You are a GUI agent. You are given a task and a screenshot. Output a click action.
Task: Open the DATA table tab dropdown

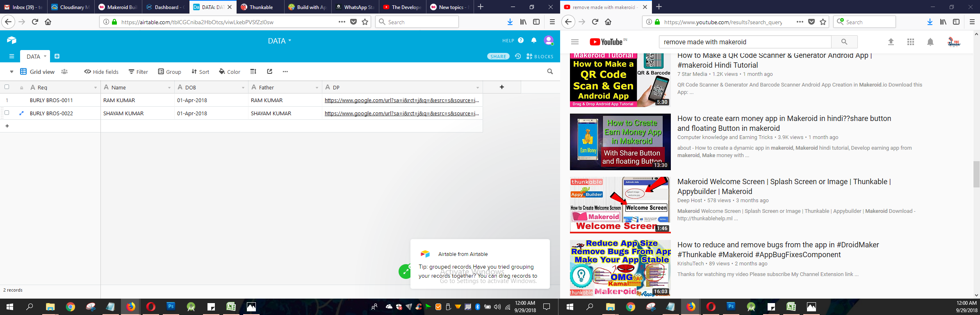(x=45, y=56)
